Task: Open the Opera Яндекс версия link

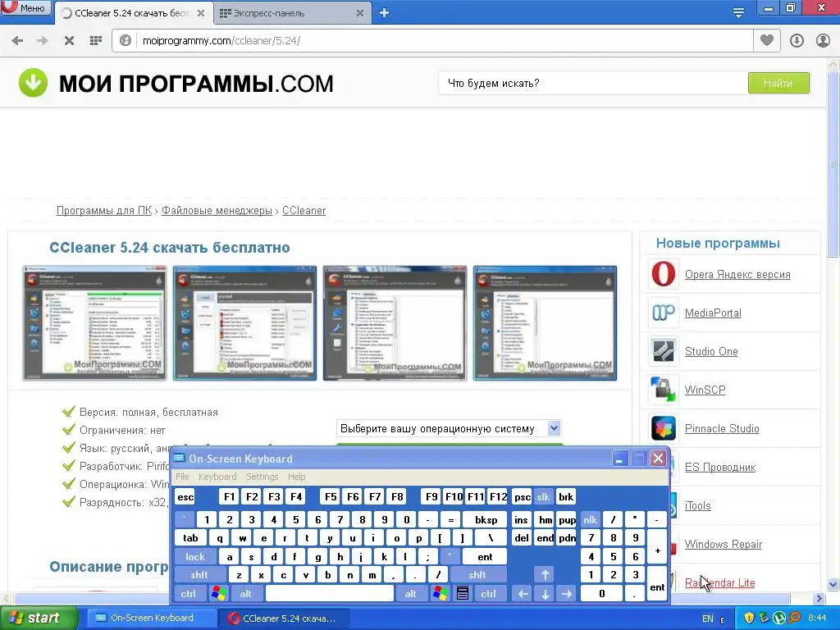Action: [737, 274]
